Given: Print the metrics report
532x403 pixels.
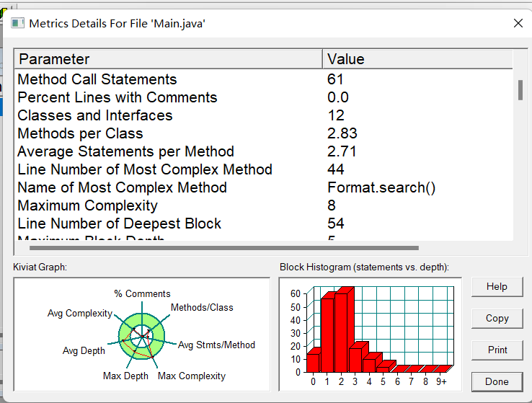Looking at the screenshot, I should coord(497,350).
